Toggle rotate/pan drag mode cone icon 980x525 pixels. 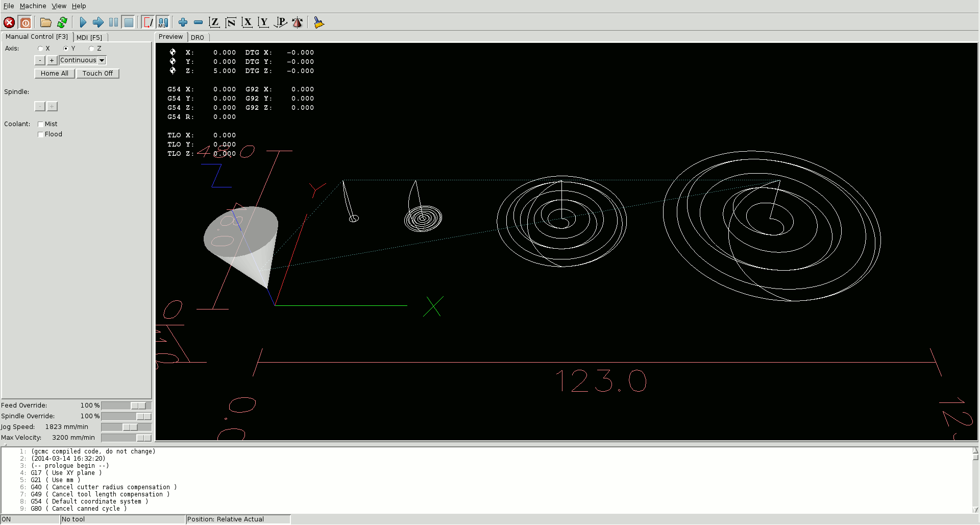tap(297, 22)
